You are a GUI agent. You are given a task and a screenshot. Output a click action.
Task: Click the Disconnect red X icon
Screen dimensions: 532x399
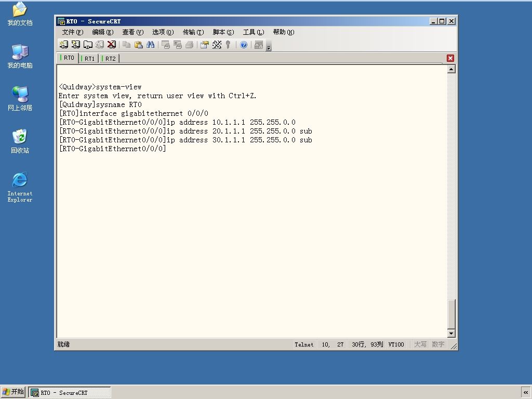point(112,45)
